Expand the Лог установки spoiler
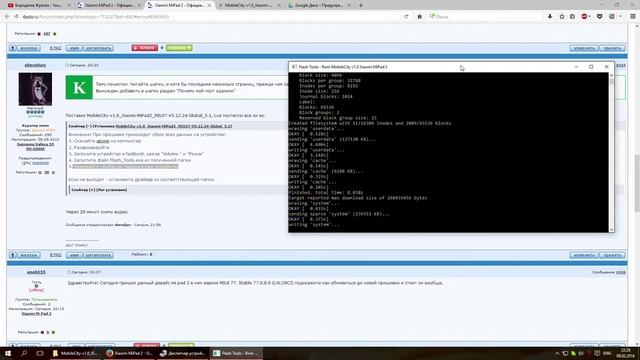The image size is (640, 360). click(x=99, y=190)
